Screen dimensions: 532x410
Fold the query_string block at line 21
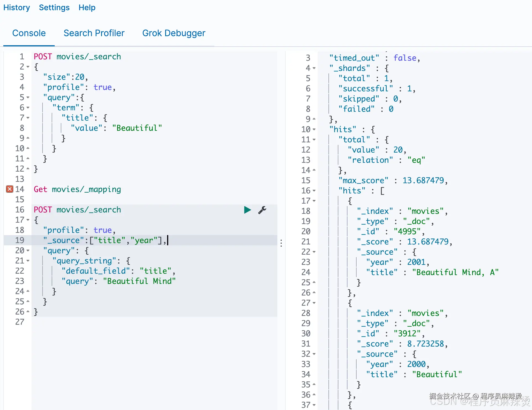pyautogui.click(x=28, y=261)
